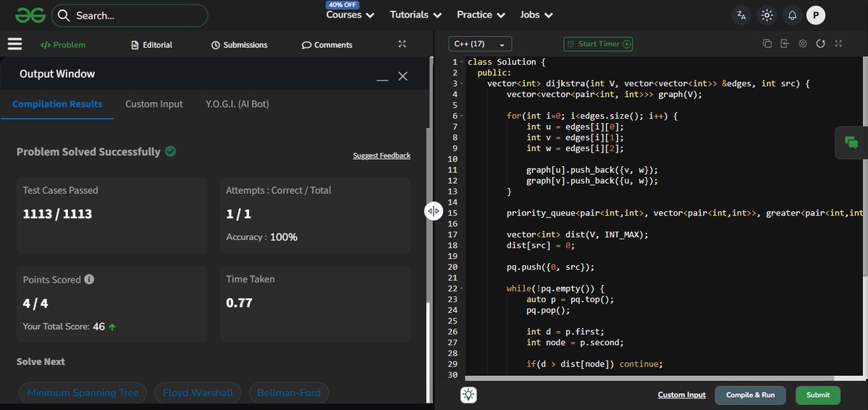Screen dimensions: 868x410
Task: Toggle the light/dark theme icon
Action: (767, 15)
